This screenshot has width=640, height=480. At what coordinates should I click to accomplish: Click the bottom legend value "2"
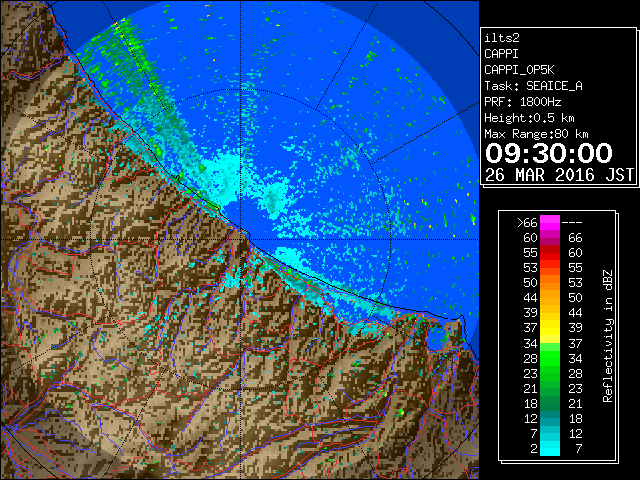(534, 449)
